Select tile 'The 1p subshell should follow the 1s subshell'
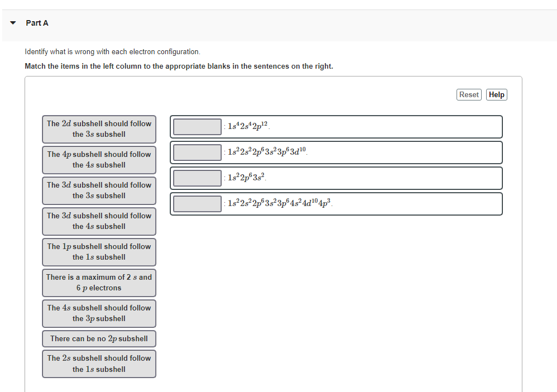The width and height of the screenshot is (557, 392). (99, 252)
